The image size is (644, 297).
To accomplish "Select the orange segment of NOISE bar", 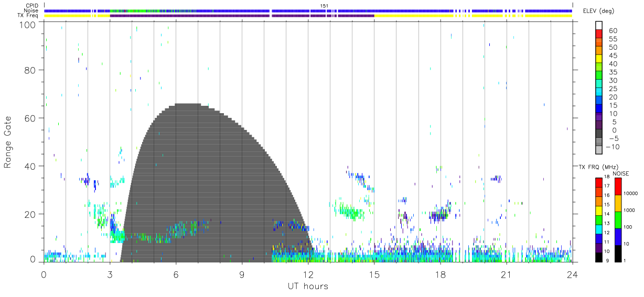I will [618, 203].
